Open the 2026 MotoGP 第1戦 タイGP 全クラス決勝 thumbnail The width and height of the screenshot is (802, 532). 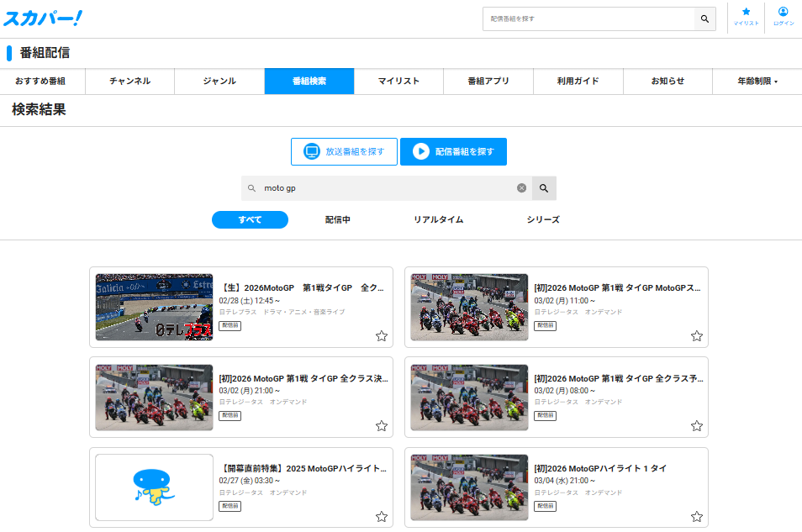point(154,397)
